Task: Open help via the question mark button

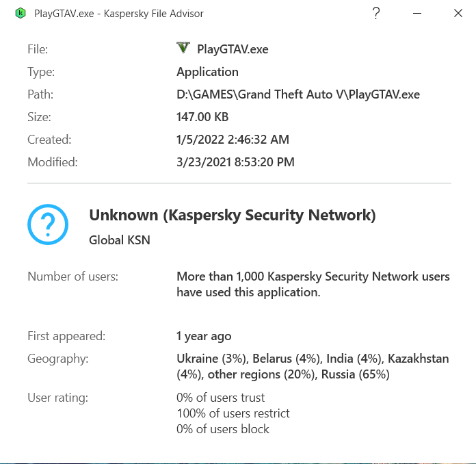Action: [x=376, y=14]
